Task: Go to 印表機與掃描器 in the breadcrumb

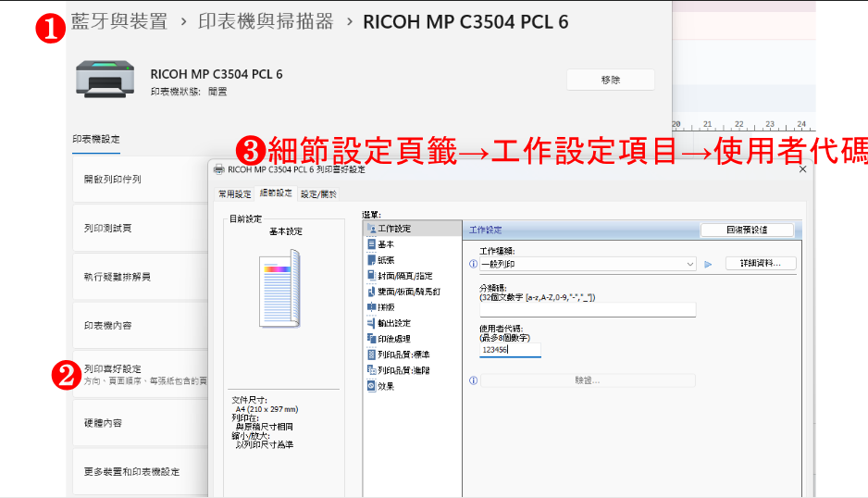Action: [x=266, y=21]
